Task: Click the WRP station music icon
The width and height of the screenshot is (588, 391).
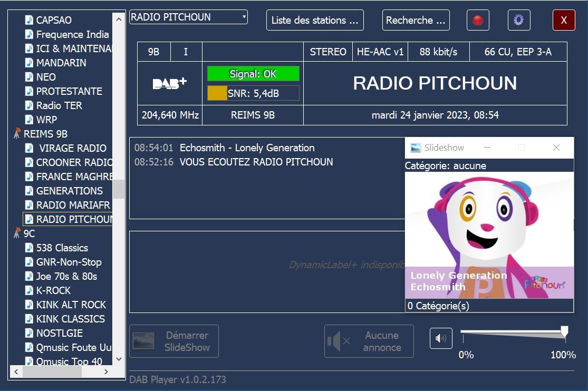Action: click(29, 120)
